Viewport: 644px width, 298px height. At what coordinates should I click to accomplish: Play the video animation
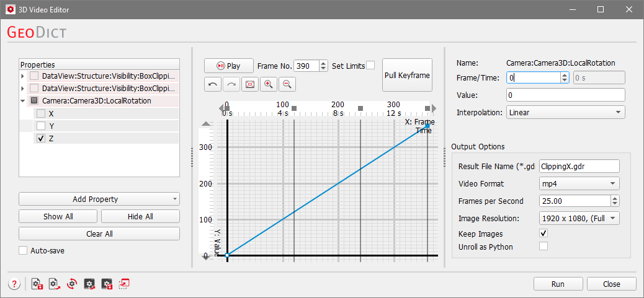point(229,66)
